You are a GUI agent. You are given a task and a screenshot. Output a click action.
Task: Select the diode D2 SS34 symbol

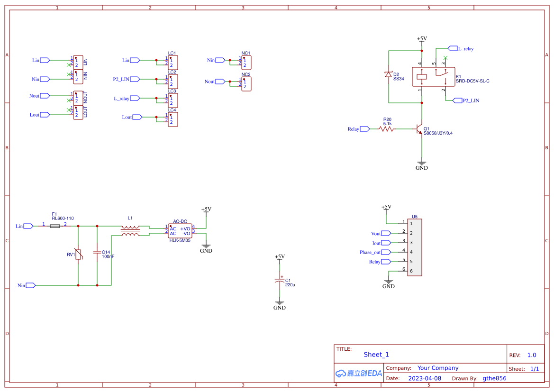point(389,75)
